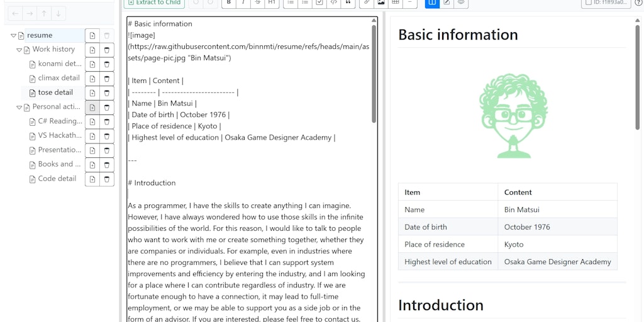Move the page up with the arrow
The image size is (644, 322).
pyautogui.click(x=44, y=14)
